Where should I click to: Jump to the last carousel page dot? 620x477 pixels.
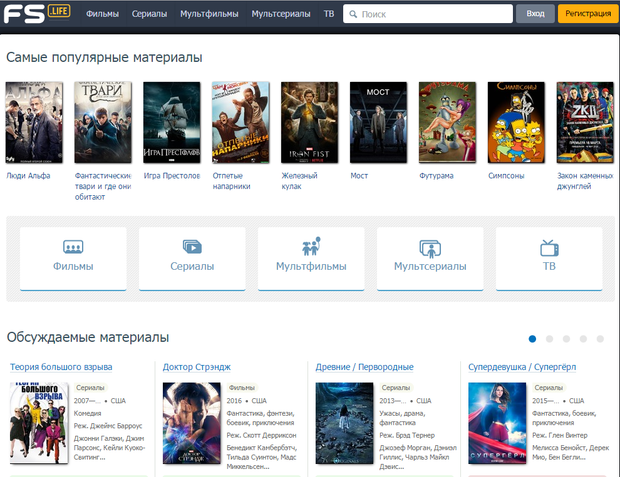tap(600, 339)
